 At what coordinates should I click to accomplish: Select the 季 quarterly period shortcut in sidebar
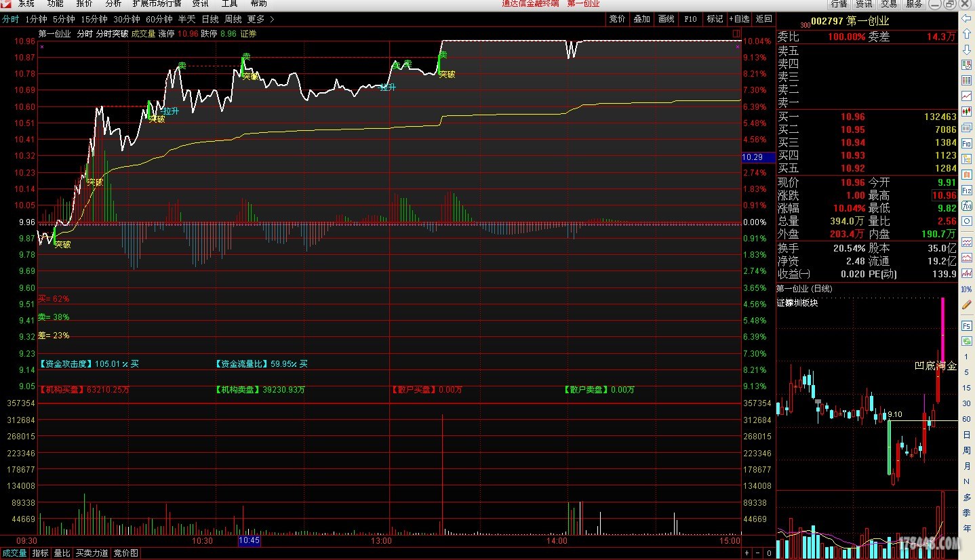pos(967,513)
